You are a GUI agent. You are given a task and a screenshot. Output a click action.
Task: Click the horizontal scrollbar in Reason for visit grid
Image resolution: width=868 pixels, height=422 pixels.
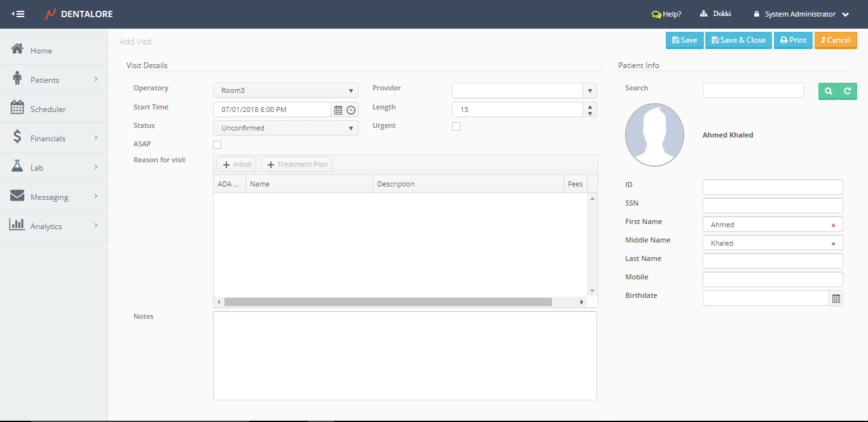(388, 302)
